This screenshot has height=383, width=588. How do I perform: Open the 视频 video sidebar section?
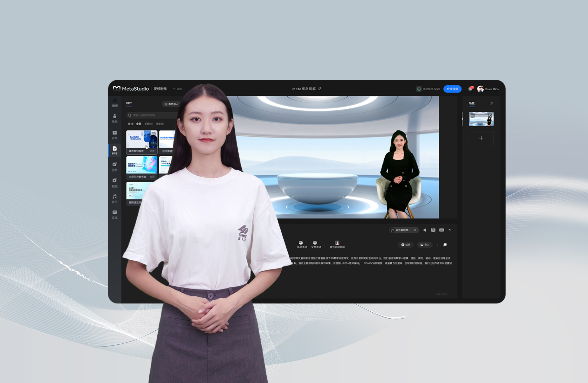pyautogui.click(x=115, y=183)
